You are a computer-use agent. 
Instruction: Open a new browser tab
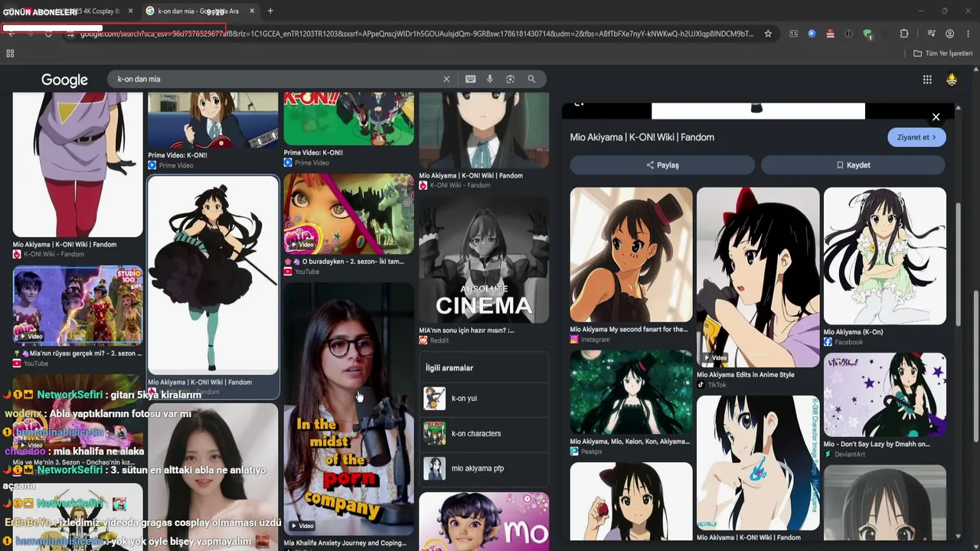pyautogui.click(x=270, y=11)
